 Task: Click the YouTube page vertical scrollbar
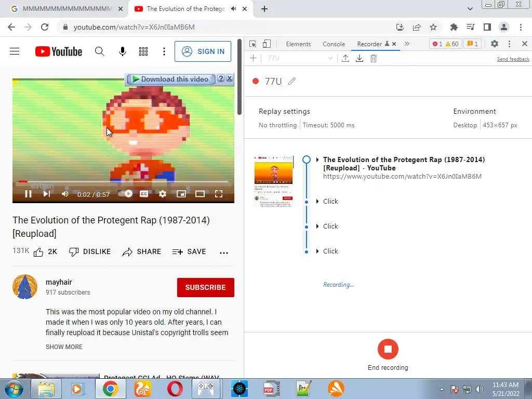pos(240,76)
